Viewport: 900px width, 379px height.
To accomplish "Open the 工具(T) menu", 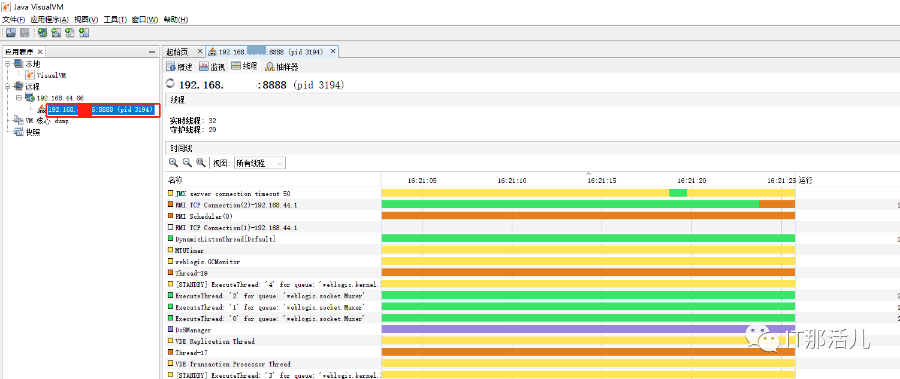I will 115,20.
